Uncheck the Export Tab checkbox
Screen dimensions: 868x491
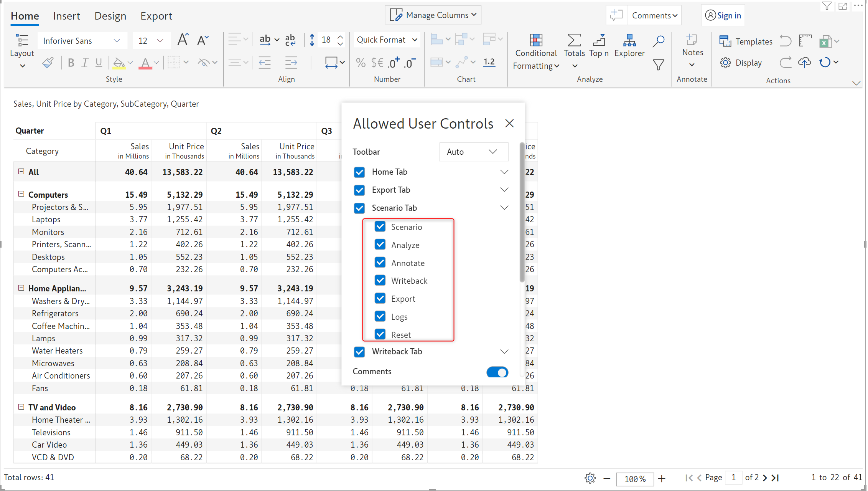(359, 190)
